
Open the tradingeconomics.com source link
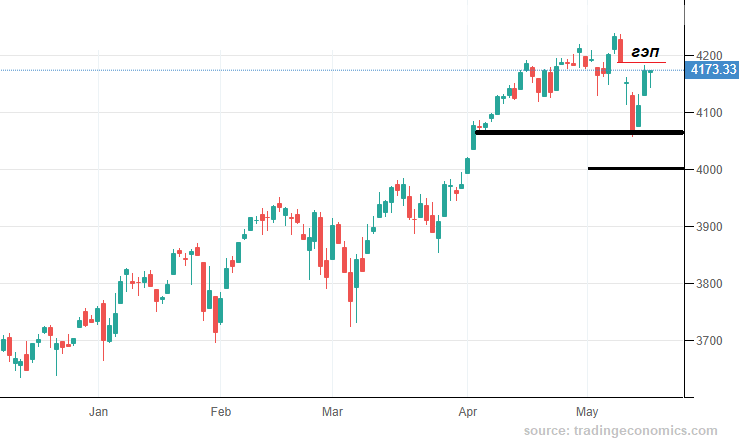click(x=621, y=430)
